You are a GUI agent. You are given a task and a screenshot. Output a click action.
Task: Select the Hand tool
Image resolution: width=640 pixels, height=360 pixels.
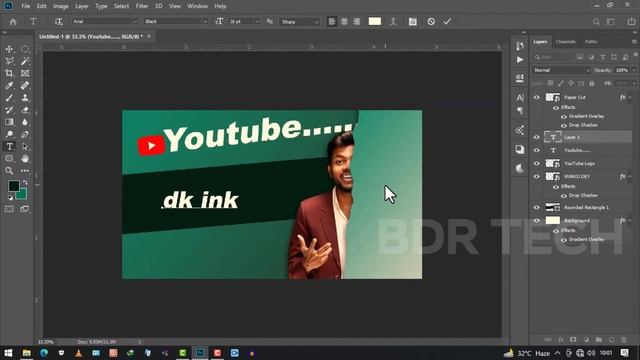pyautogui.click(x=25, y=158)
